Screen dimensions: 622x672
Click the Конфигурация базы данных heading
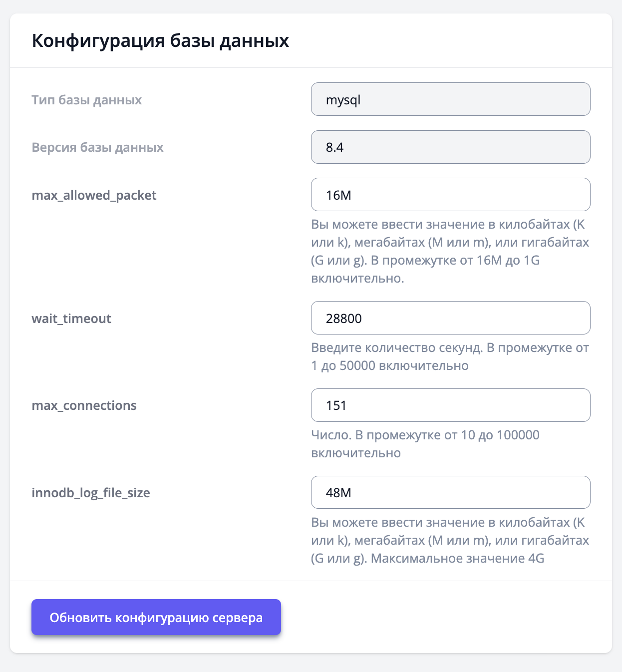[160, 40]
